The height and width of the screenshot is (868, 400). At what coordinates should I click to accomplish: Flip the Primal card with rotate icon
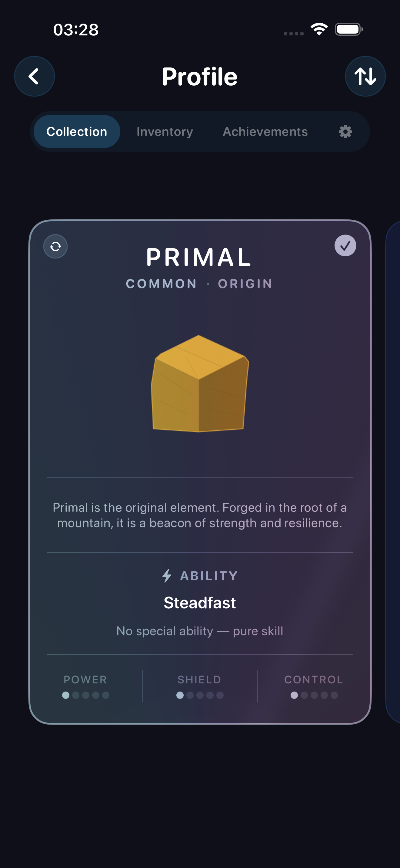[x=56, y=246]
